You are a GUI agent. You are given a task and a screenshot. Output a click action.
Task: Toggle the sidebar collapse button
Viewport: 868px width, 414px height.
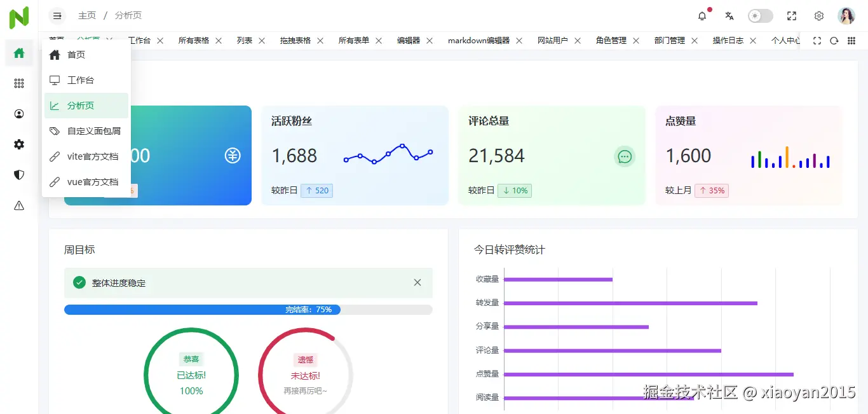pos(57,16)
